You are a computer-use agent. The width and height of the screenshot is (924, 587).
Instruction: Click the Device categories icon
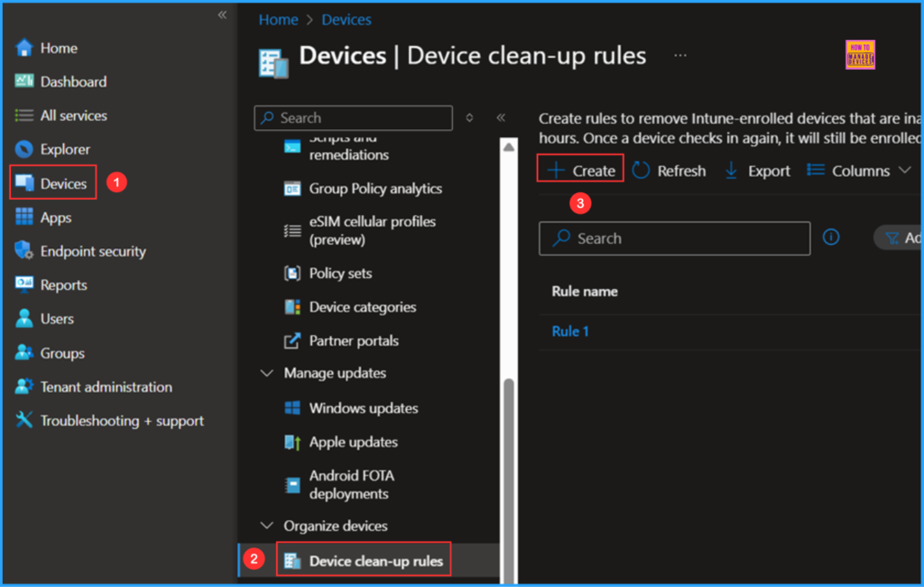[x=292, y=307]
